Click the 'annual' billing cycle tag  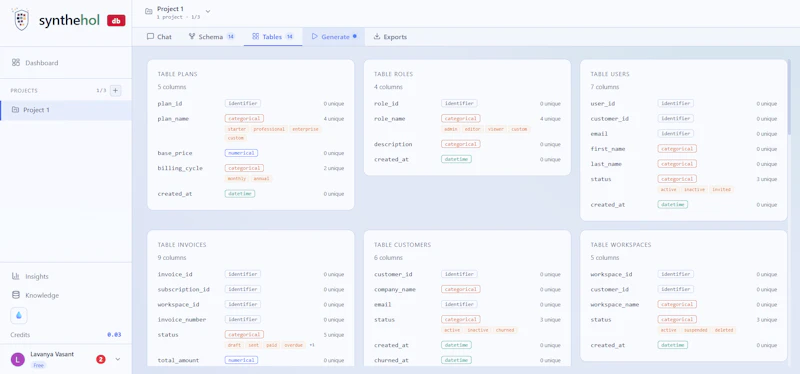coord(262,179)
